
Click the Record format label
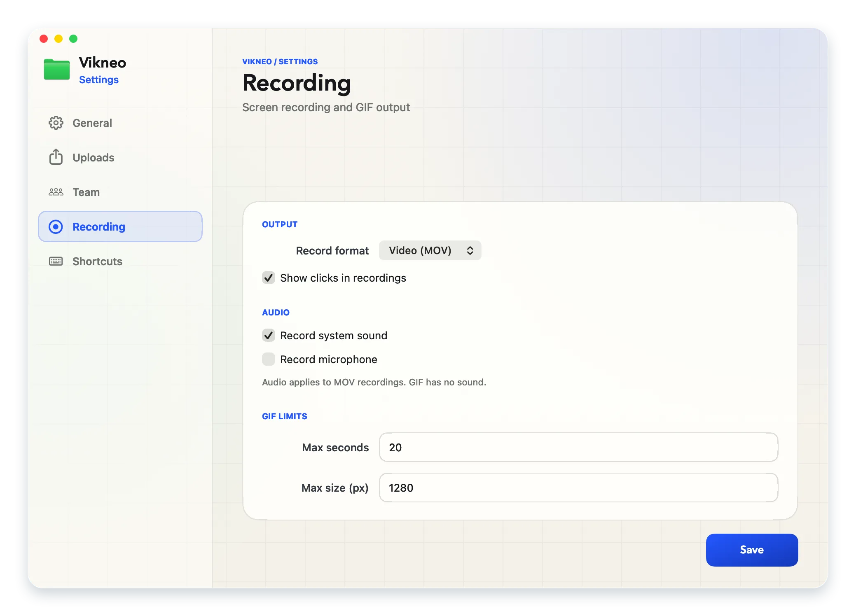tap(332, 251)
